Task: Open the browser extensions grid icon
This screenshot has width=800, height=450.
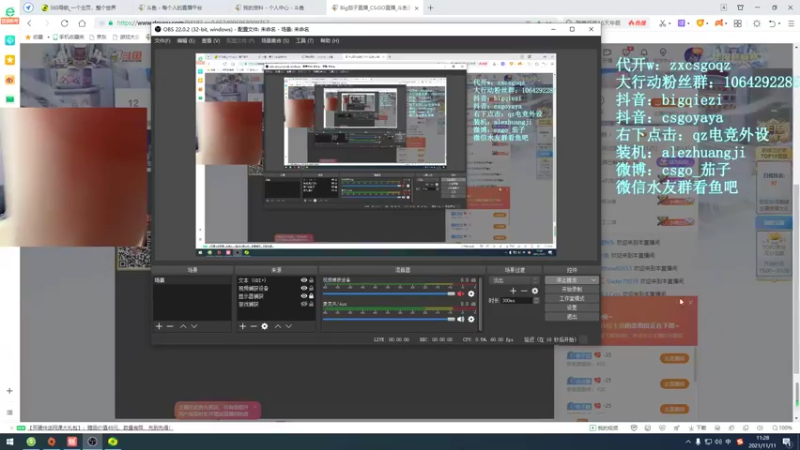Action: coord(738,23)
